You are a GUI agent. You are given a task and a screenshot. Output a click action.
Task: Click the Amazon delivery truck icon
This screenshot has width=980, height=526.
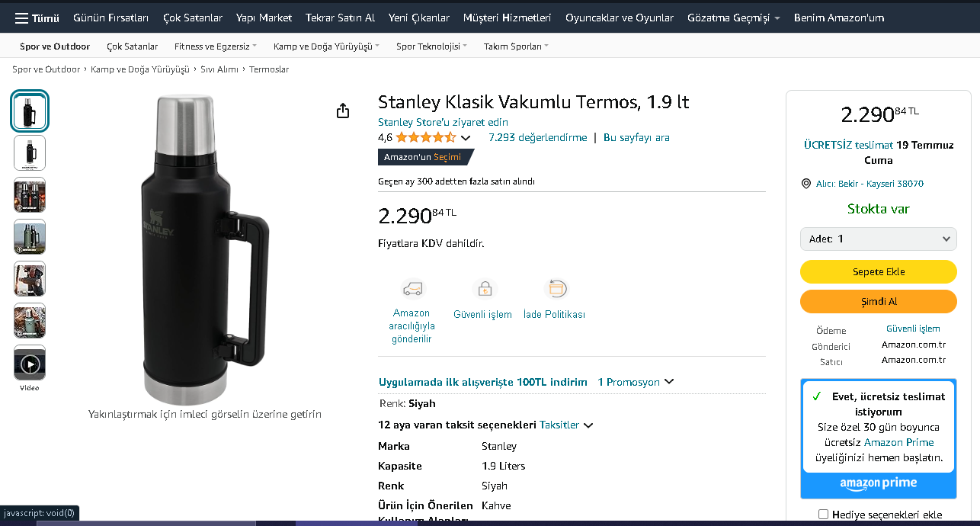tap(412, 289)
